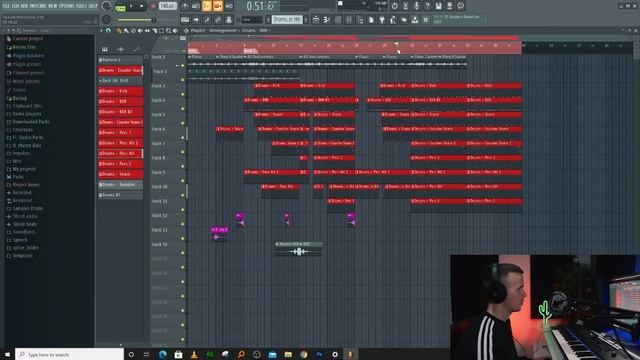640x360 pixels.
Task: Select Pattern 1 in picker
Action: 120,60
